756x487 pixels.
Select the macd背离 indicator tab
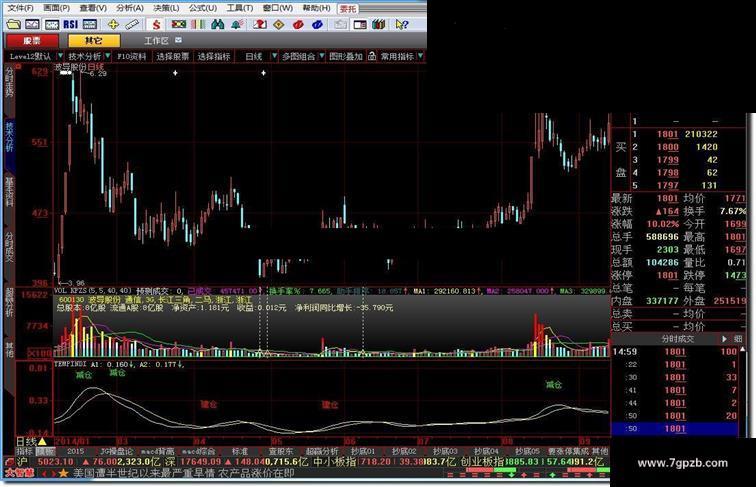click(157, 451)
